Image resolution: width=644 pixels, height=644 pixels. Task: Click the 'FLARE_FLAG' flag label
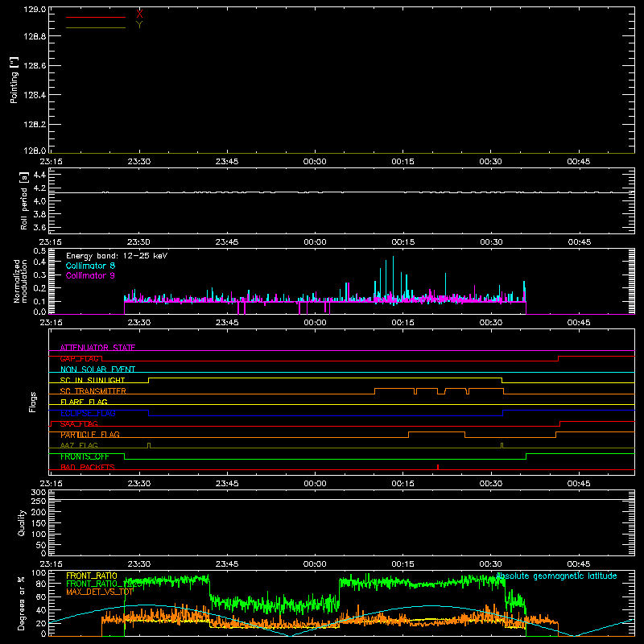(84, 402)
